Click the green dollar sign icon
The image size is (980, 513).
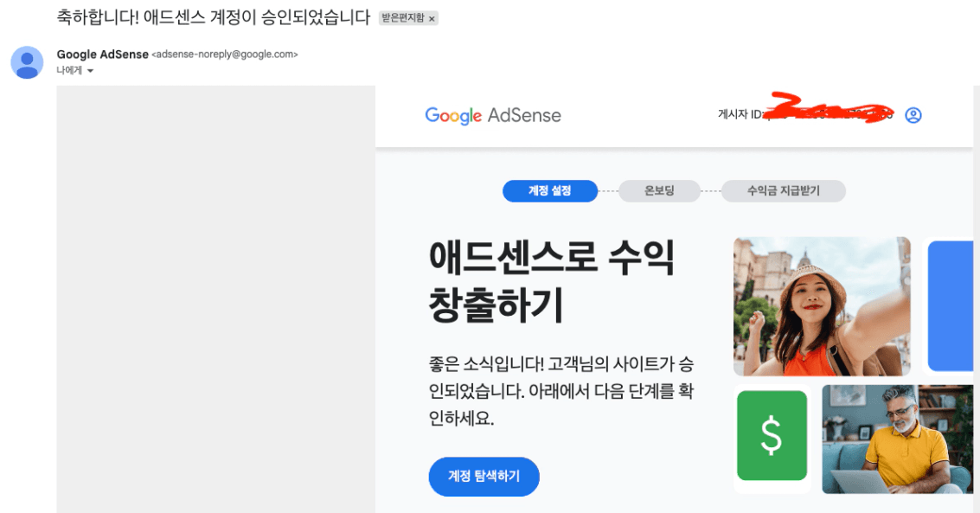tap(772, 435)
